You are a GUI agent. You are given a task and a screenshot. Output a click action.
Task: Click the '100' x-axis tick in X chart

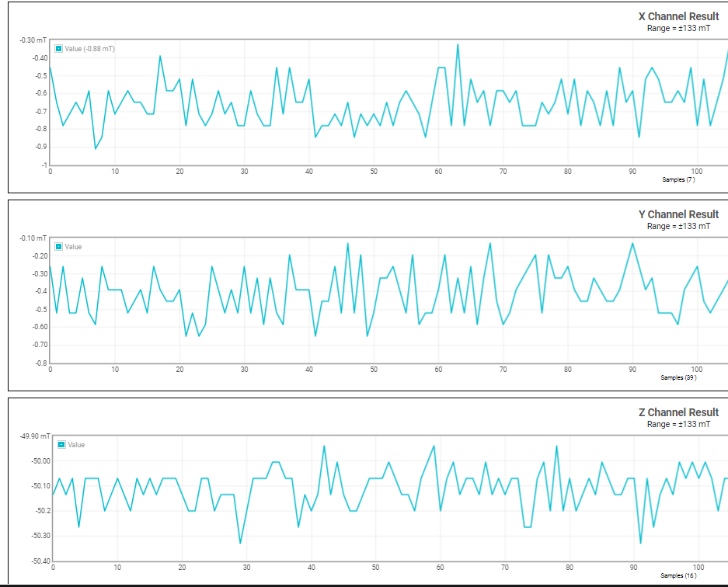click(x=697, y=172)
